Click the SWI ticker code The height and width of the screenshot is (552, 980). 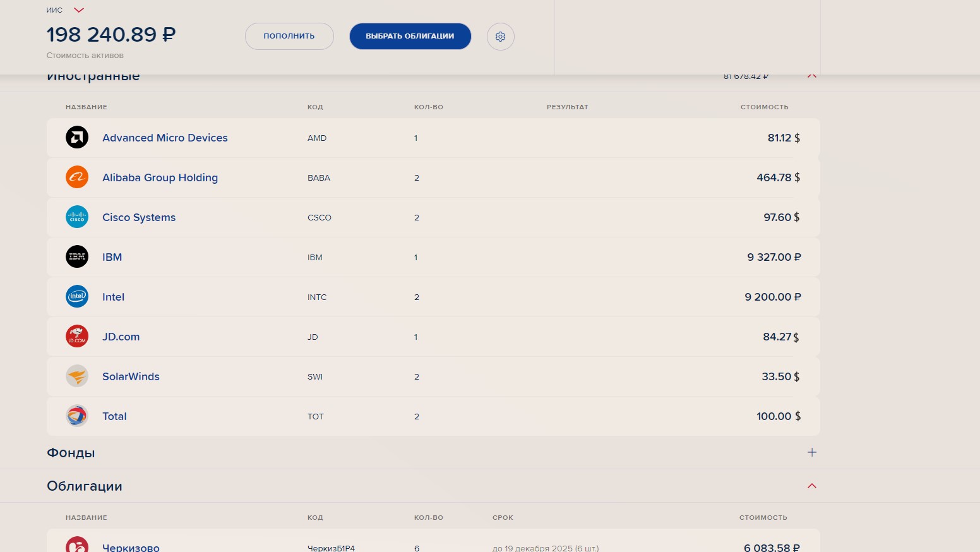pos(315,376)
